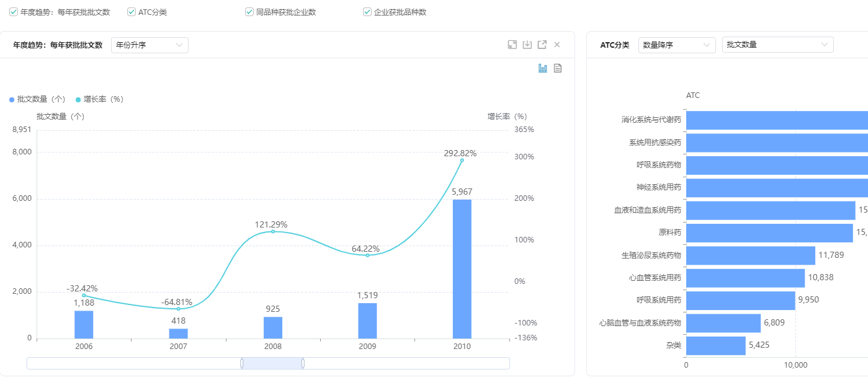Screen dimensions: 868x385
Task: Click the 2010 bar showing 5,967
Action: (x=462, y=268)
